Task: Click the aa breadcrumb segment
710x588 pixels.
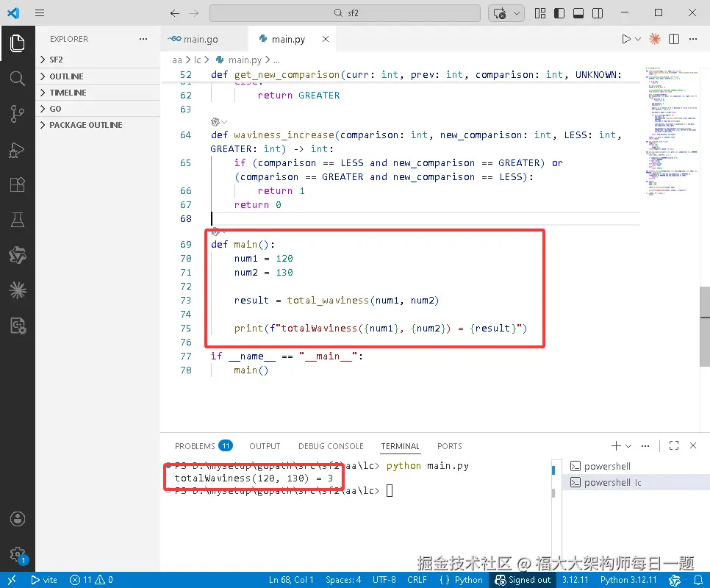Action: click(x=176, y=60)
